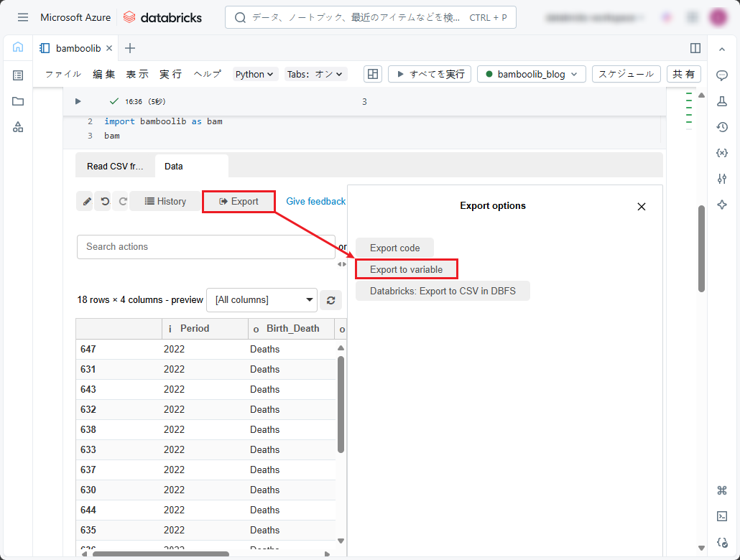
Task: Switch to the Read CSV tab
Action: [115, 166]
